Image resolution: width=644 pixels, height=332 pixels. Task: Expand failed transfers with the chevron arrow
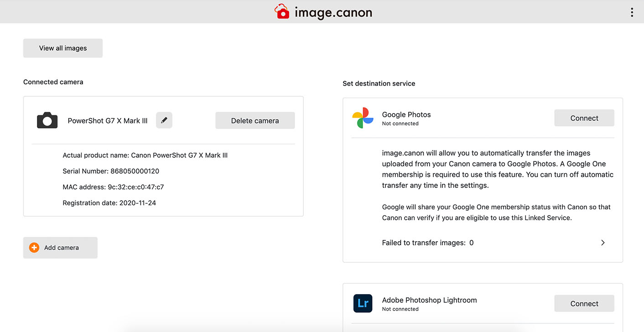[x=602, y=243]
